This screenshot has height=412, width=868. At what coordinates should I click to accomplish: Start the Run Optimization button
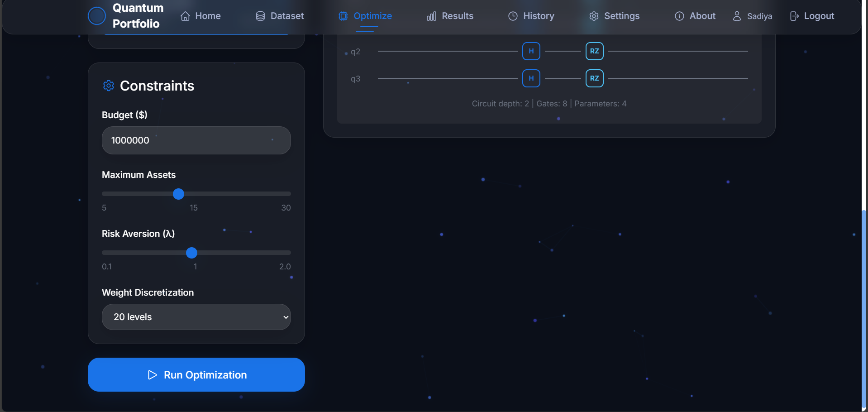coord(196,375)
